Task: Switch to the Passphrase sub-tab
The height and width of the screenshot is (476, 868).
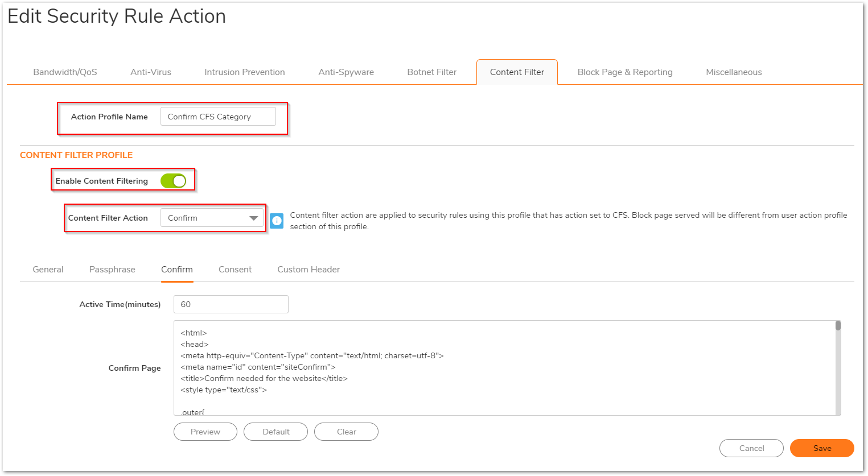Action: pos(112,270)
